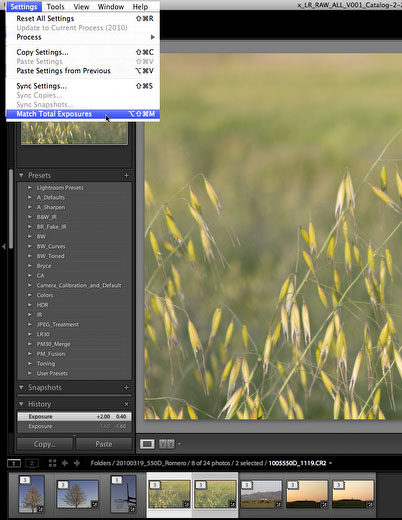Collapse the History panel
The width and height of the screenshot is (402, 520).
click(x=21, y=404)
